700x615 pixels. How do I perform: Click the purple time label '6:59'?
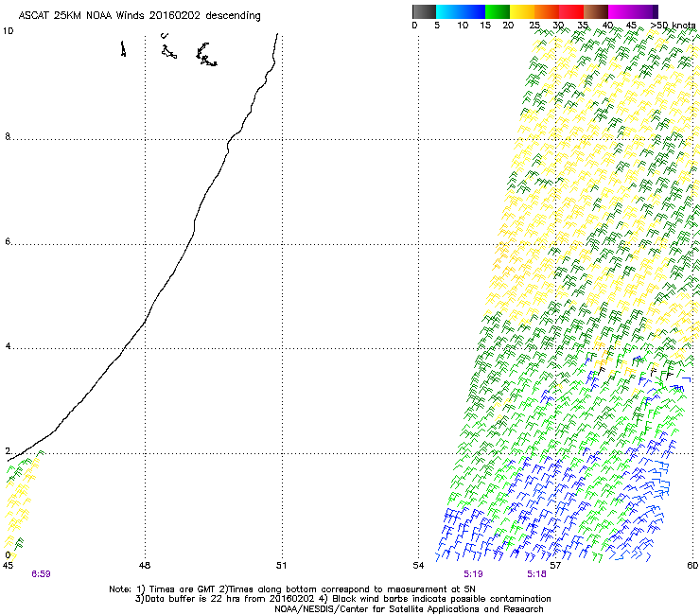pos(41,574)
